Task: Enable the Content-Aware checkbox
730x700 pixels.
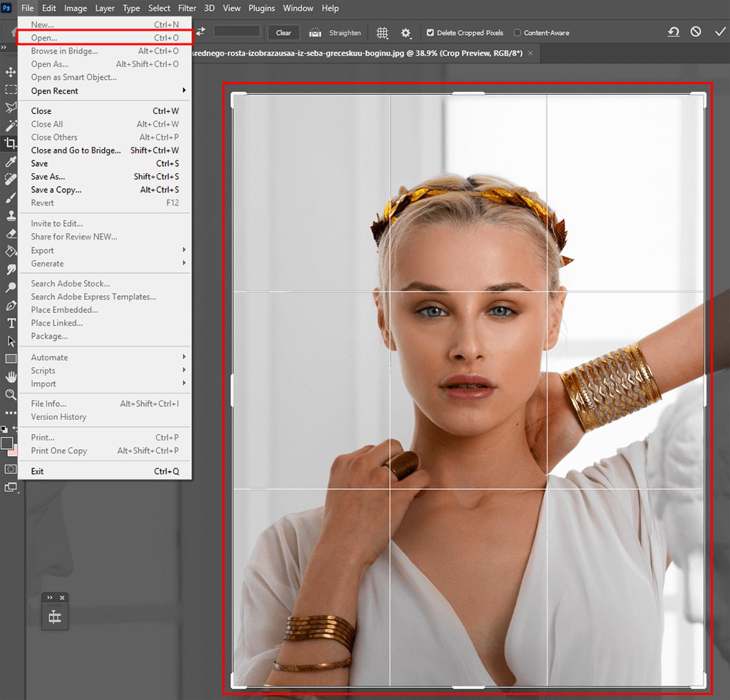Action: 518,33
